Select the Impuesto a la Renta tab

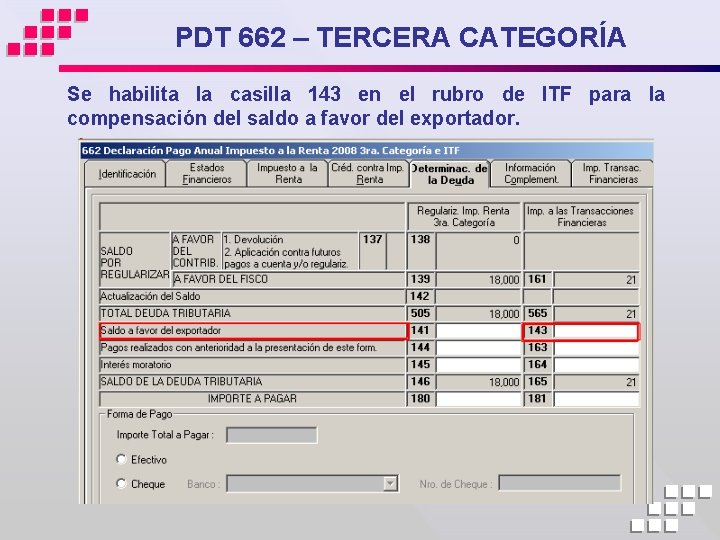pyautogui.click(x=288, y=174)
